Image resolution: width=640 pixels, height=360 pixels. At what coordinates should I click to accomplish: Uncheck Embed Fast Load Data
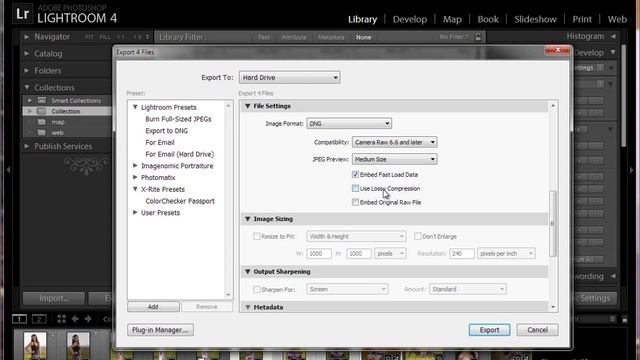[x=356, y=174]
